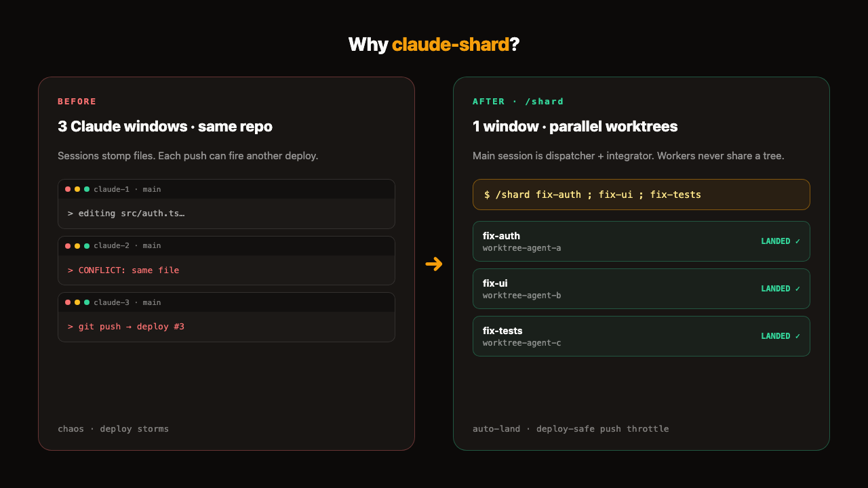Click the yellow dot in claude-1 window
Image resolution: width=868 pixels, height=488 pixels.
click(x=77, y=189)
